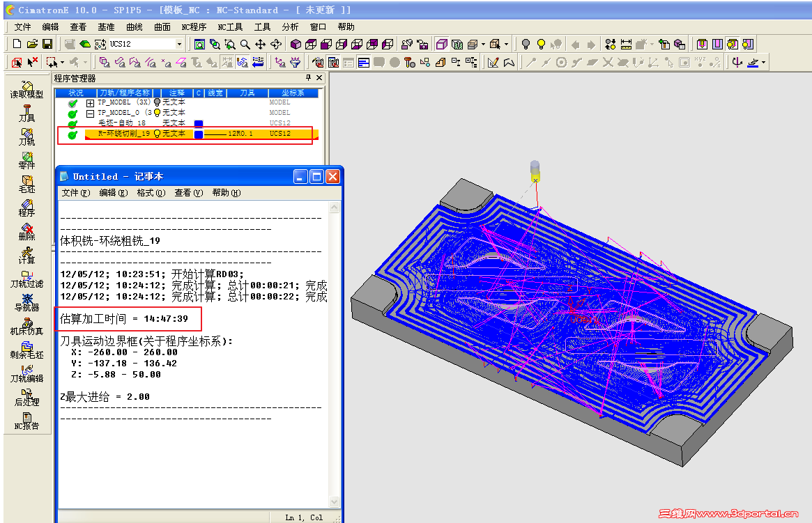The height and width of the screenshot is (523, 812).
Task: Click 刀具 (Tools) sidebar icon
Action: (x=26, y=114)
